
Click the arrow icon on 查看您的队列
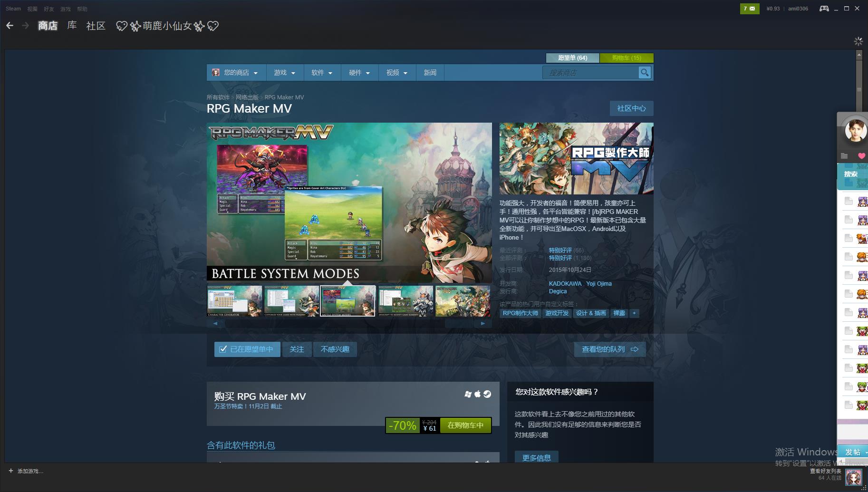pos(635,349)
